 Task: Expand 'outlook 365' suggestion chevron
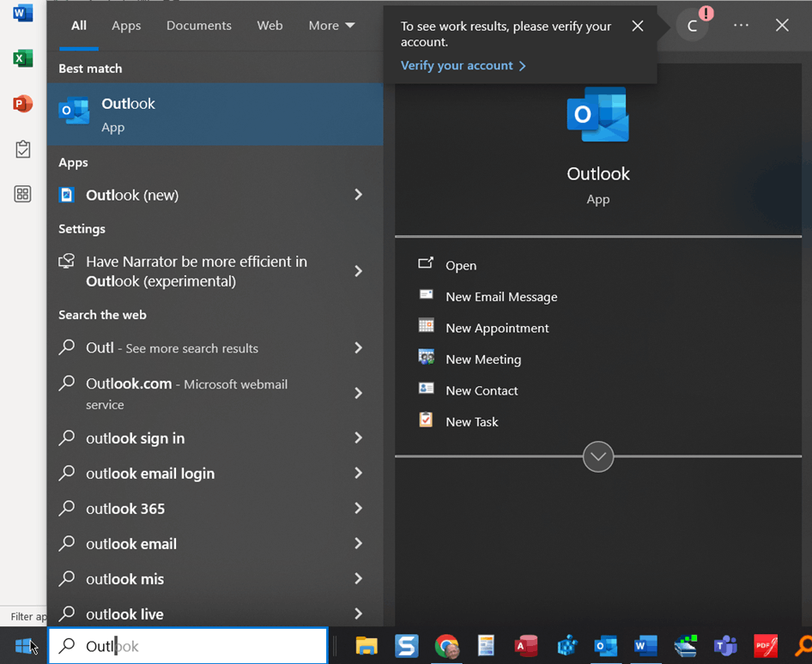point(358,508)
